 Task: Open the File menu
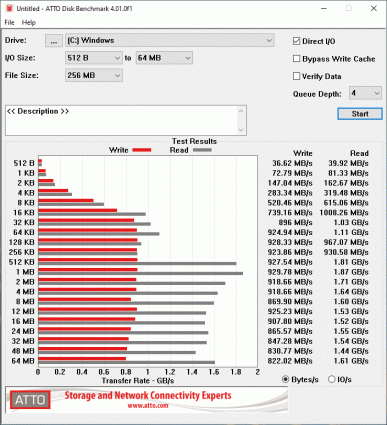(x=9, y=23)
